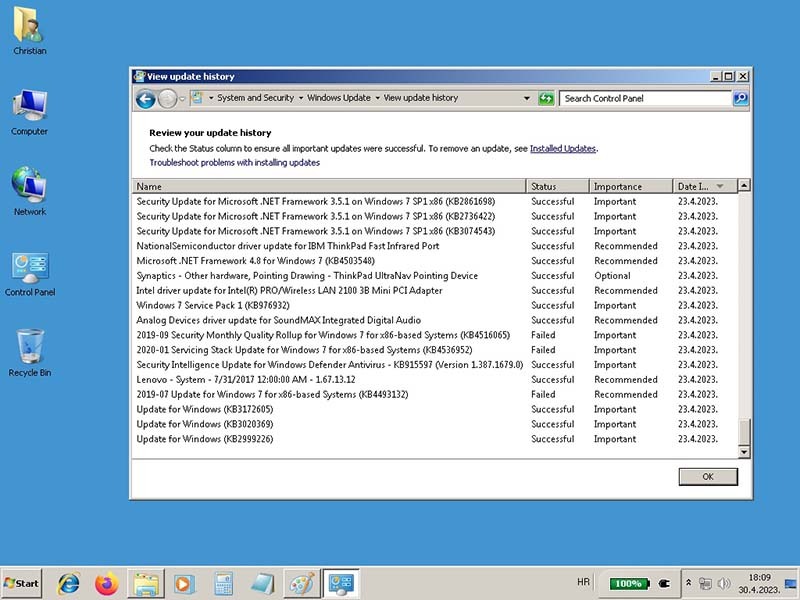Open the address bar history dropdown
The width and height of the screenshot is (800, 600).
[x=527, y=98]
